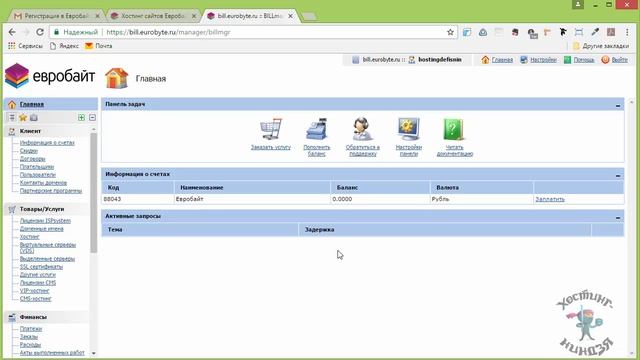Open SSL сертификаты in the sidebar
Screen dimensions: 640x360
pos(41,267)
